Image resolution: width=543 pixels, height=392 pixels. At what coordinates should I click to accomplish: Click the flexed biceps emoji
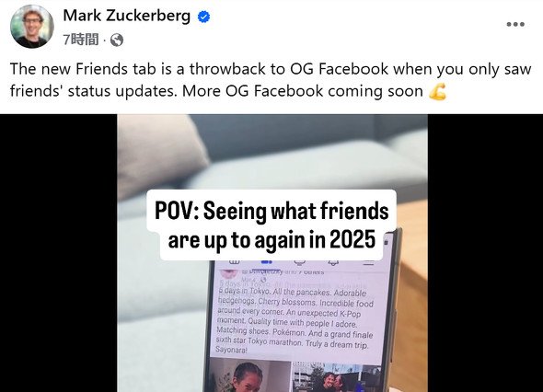click(x=437, y=91)
